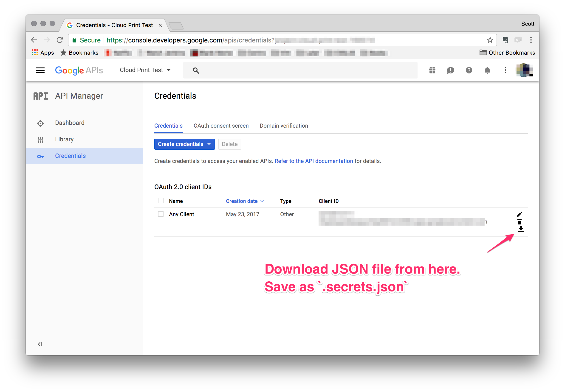
Task: Toggle the select-all checkbox in table header
Action: pos(161,201)
